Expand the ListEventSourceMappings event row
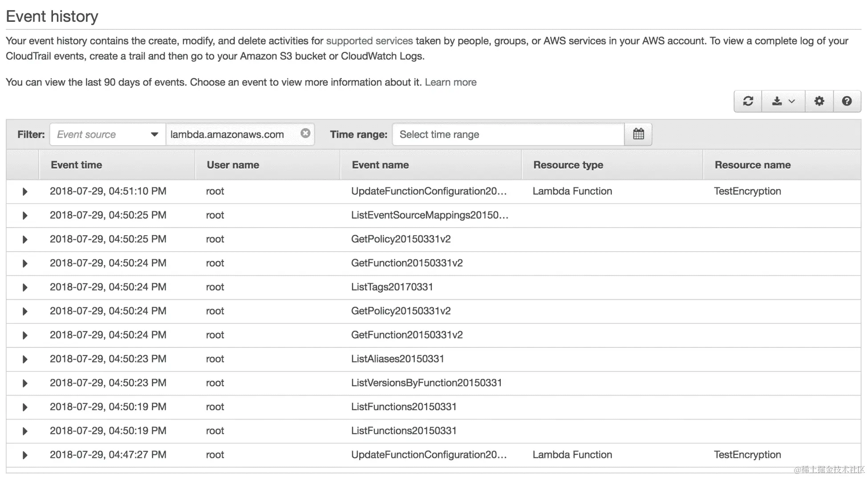The height and width of the screenshot is (477, 868). pos(25,216)
